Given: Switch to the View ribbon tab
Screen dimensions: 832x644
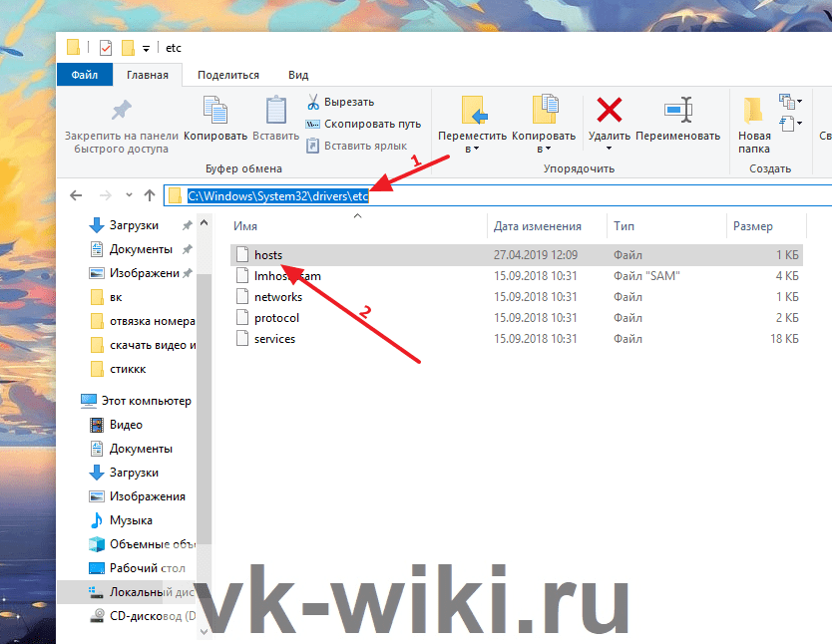Looking at the screenshot, I should coord(297,75).
